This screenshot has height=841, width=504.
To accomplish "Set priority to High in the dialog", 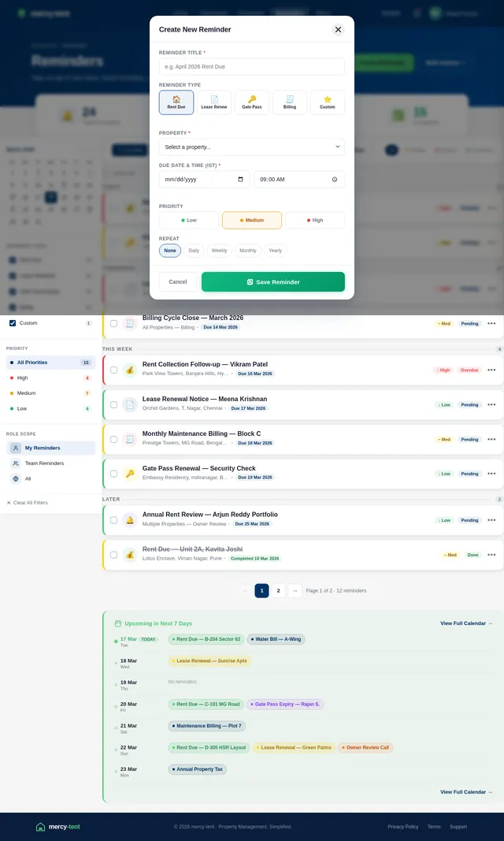I will (x=314, y=221).
